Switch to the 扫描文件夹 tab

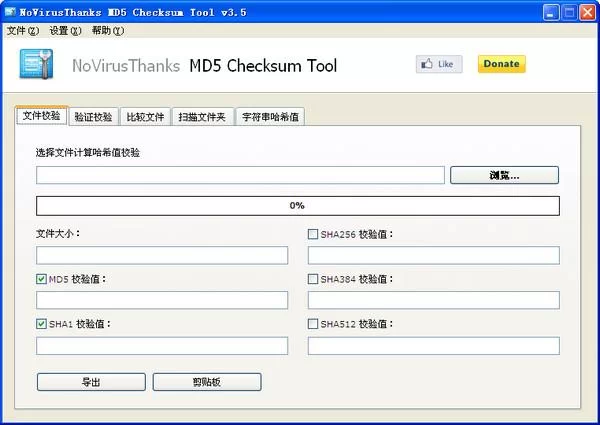click(202, 117)
